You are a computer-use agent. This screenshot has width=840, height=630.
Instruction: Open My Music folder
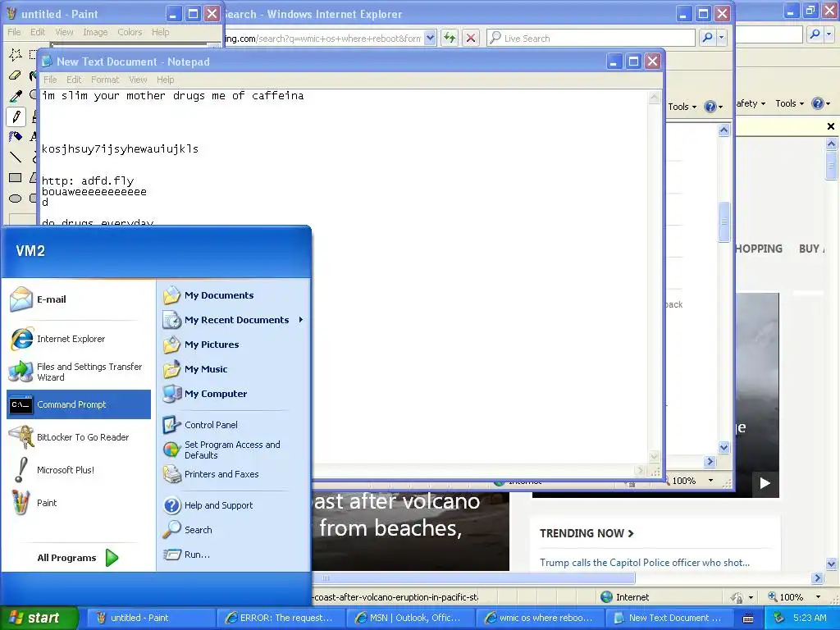point(234,369)
